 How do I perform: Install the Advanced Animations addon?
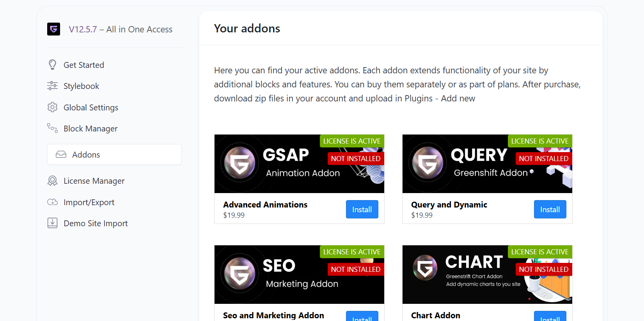(362, 209)
